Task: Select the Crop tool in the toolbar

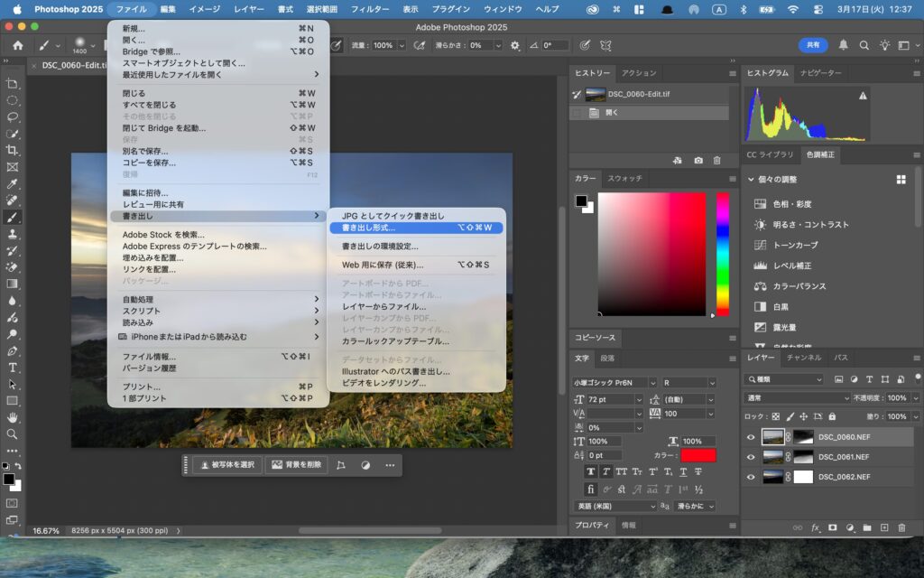Action: pos(13,150)
